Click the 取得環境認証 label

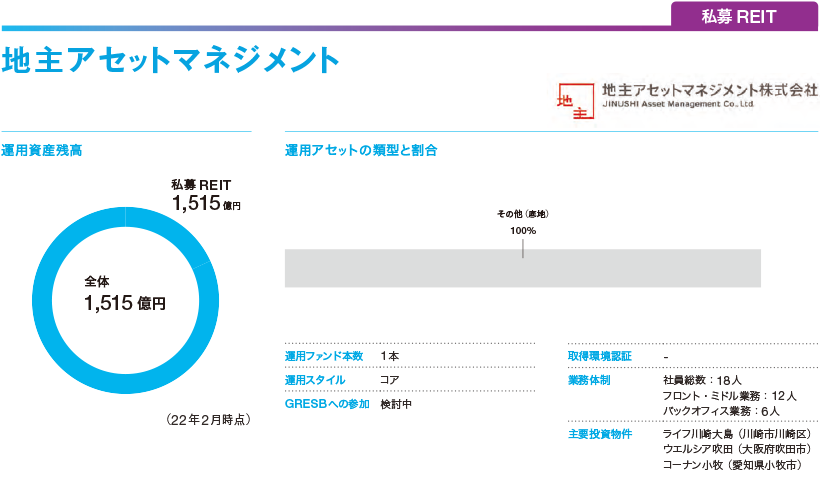[600, 356]
